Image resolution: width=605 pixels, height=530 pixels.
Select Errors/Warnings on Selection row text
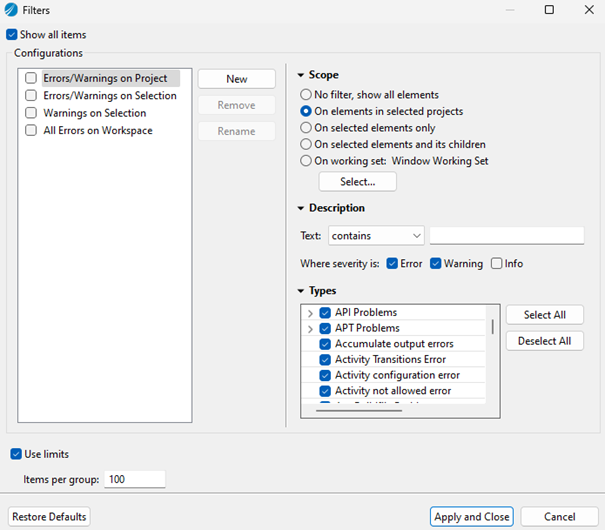pyautogui.click(x=110, y=95)
